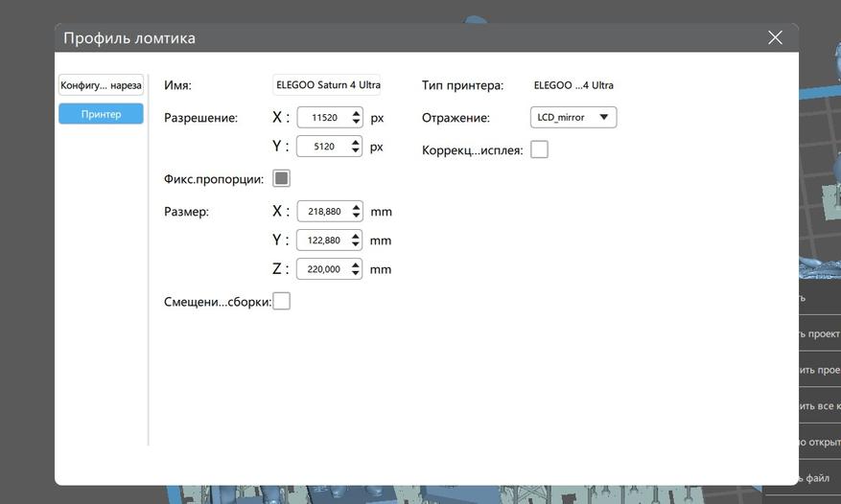Open the Конфигу... нареза tab
The width and height of the screenshot is (841, 504).
click(x=101, y=85)
